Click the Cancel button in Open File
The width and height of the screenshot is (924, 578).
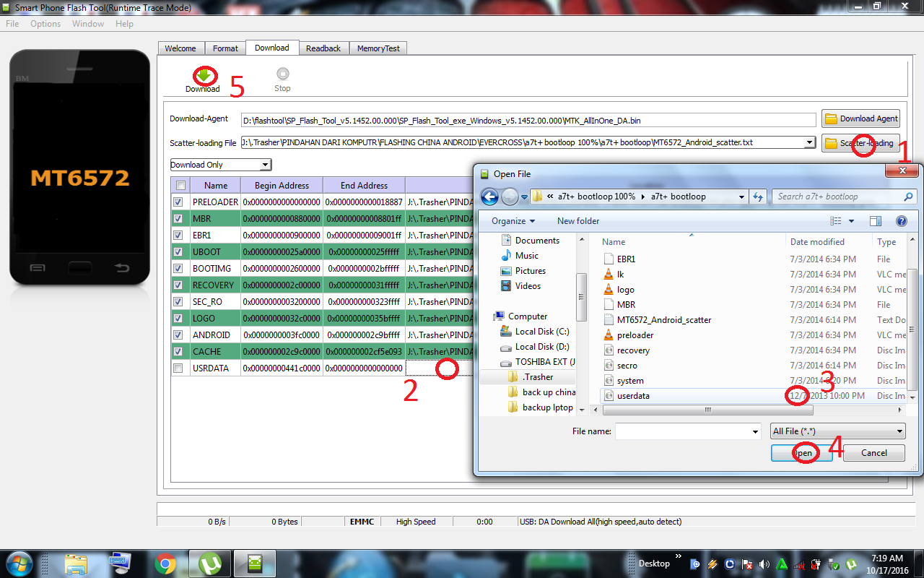tap(874, 453)
